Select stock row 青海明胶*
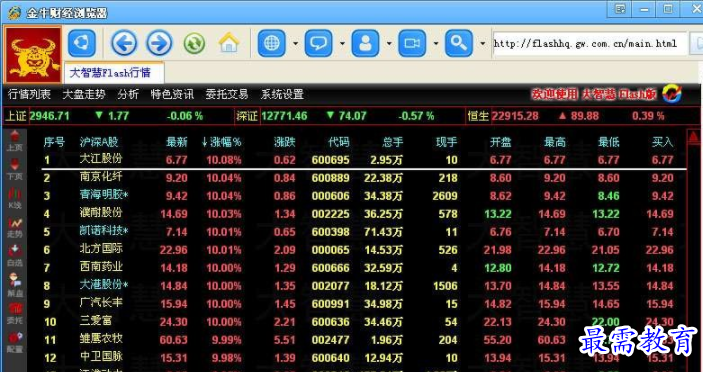This screenshot has height=372, width=703. 364,196
